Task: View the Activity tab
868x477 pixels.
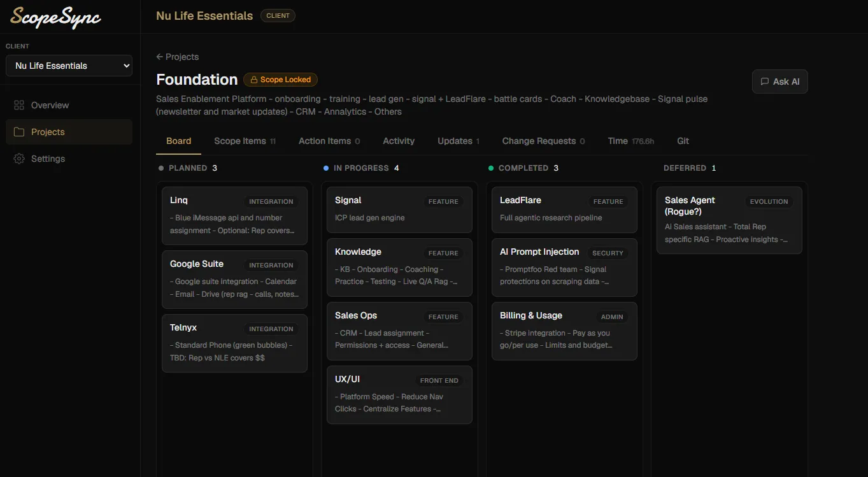Action: click(x=399, y=141)
